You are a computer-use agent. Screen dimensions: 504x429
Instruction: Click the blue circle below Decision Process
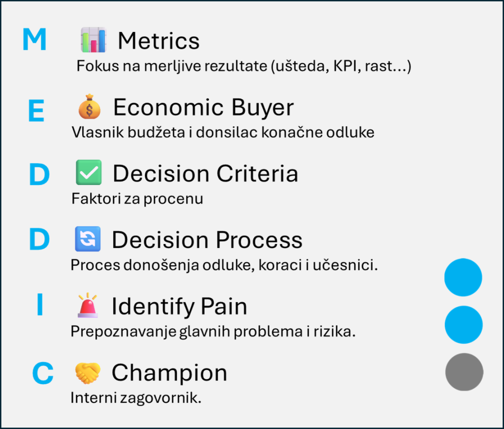[463, 277]
